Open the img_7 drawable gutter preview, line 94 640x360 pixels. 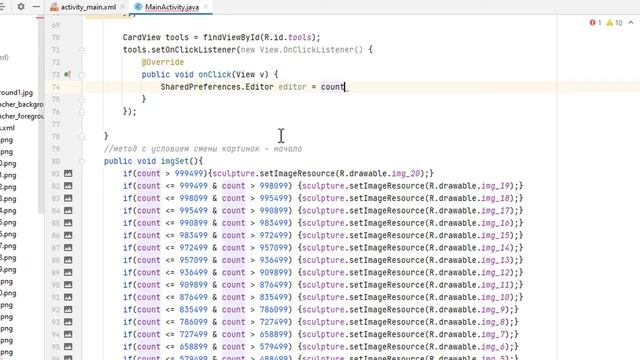tap(68, 334)
